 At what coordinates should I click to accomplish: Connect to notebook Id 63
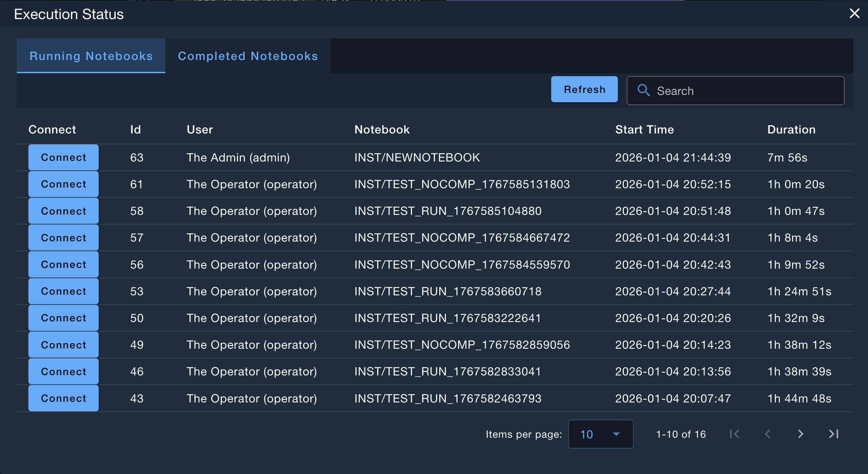63,158
